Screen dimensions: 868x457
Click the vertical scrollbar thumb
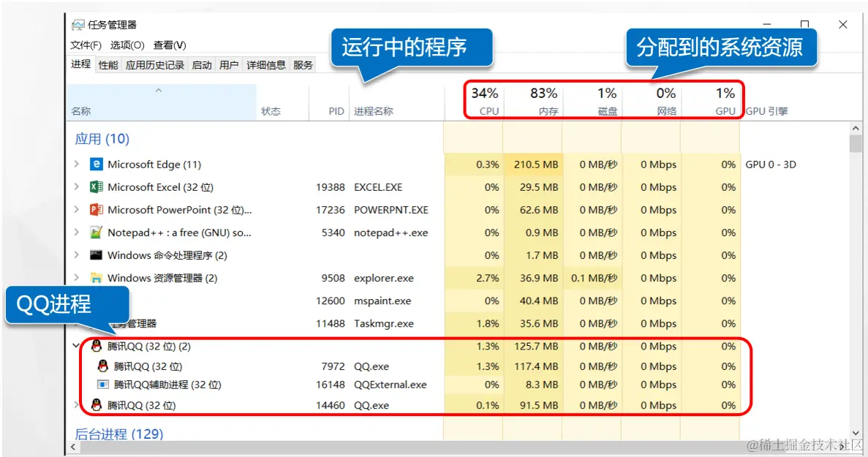[856, 143]
